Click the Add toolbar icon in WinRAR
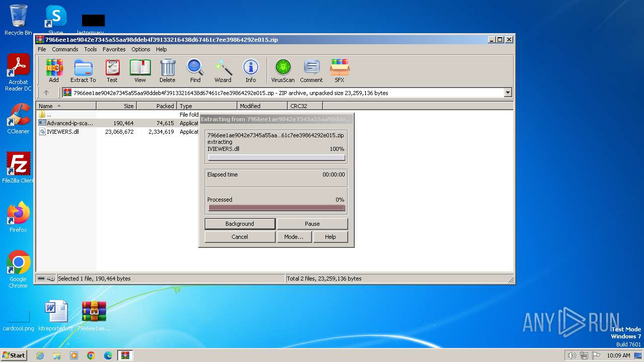 54,70
